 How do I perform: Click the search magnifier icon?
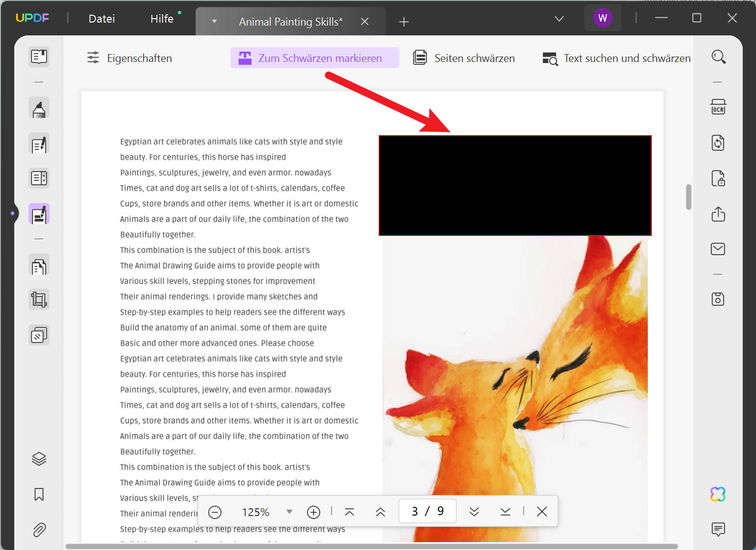click(x=718, y=57)
